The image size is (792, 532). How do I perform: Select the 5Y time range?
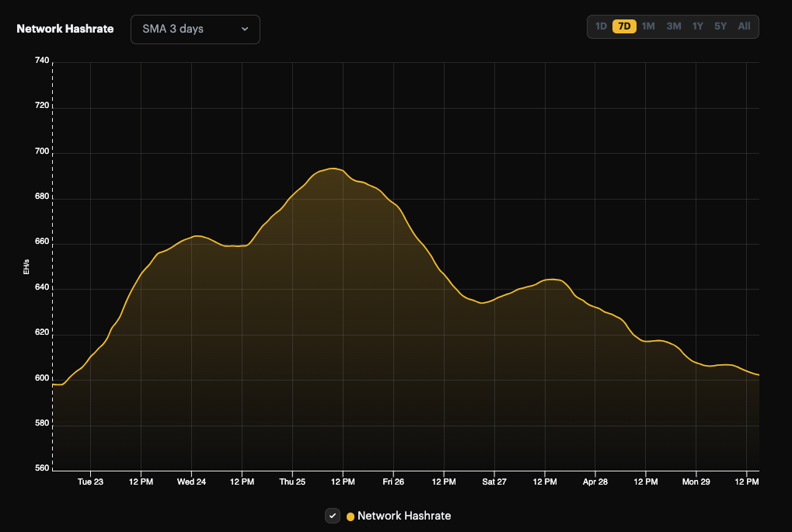720,26
